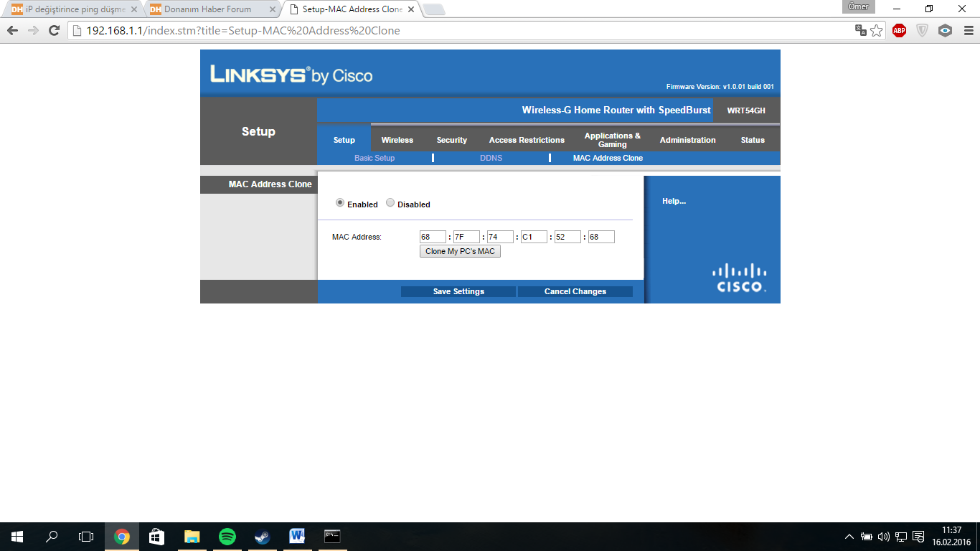This screenshot has width=980, height=551.
Task: Close the Donanım Haber Forum tab
Action: click(x=272, y=10)
